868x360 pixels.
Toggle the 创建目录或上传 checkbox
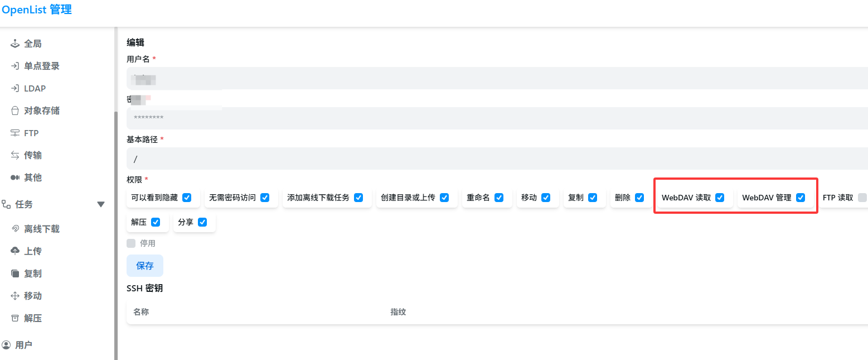(x=444, y=197)
